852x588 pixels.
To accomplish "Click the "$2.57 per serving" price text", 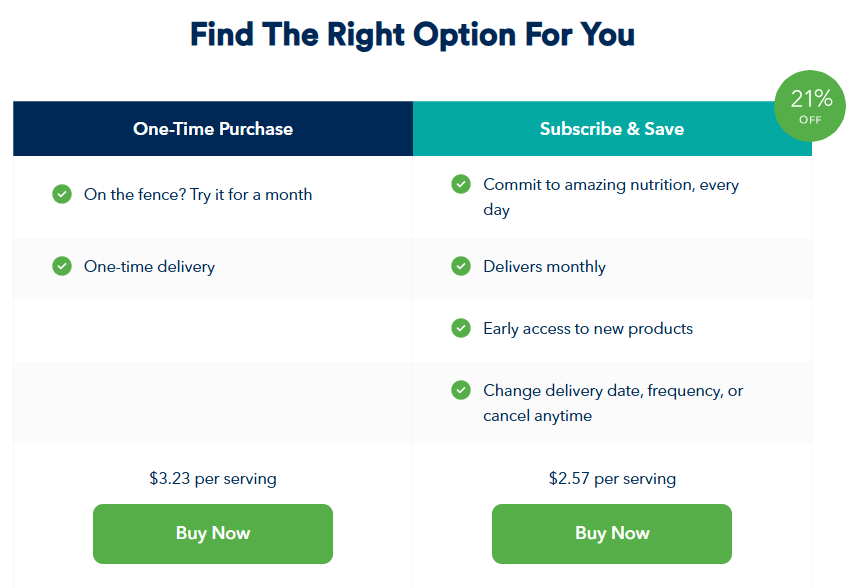I will point(612,479).
